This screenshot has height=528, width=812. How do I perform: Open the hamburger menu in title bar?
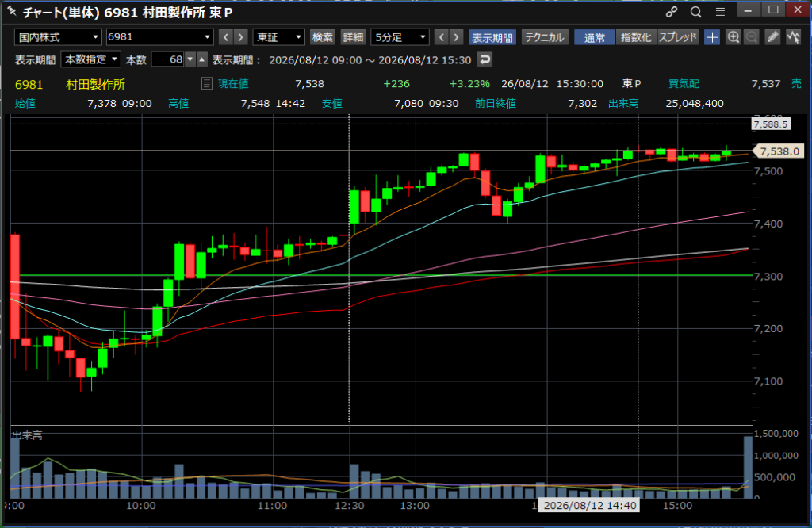[720, 11]
